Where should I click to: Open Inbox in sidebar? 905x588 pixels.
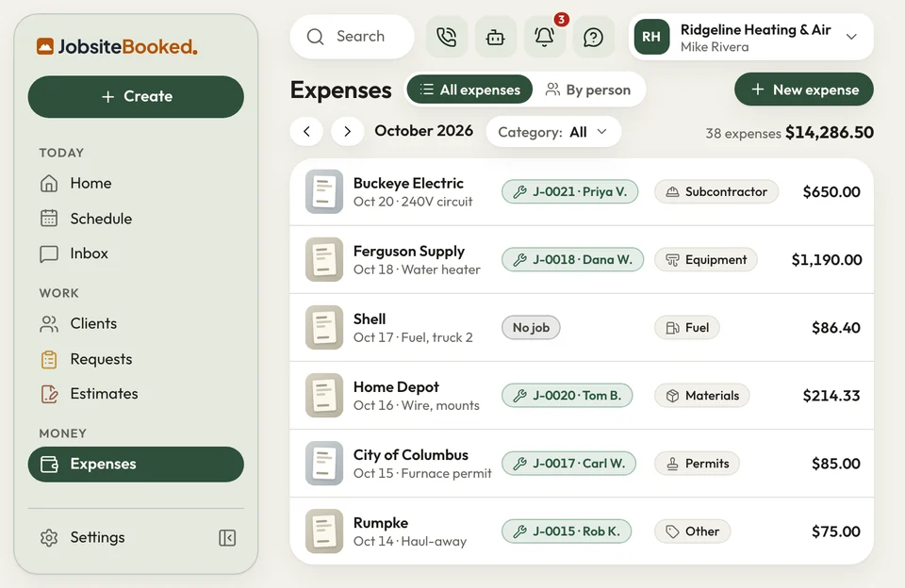(x=136, y=253)
